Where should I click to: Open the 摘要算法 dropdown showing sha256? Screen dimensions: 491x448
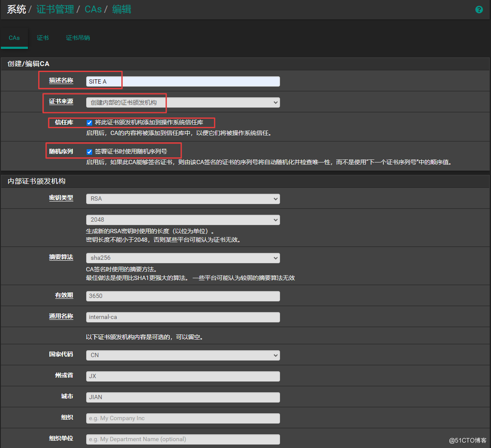pos(182,257)
